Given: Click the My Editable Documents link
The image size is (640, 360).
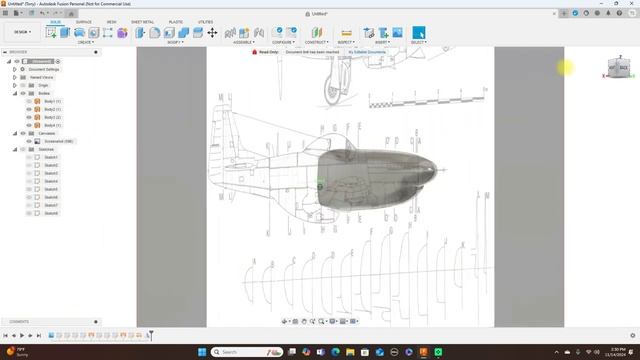Looking at the screenshot, I should pyautogui.click(x=367, y=52).
